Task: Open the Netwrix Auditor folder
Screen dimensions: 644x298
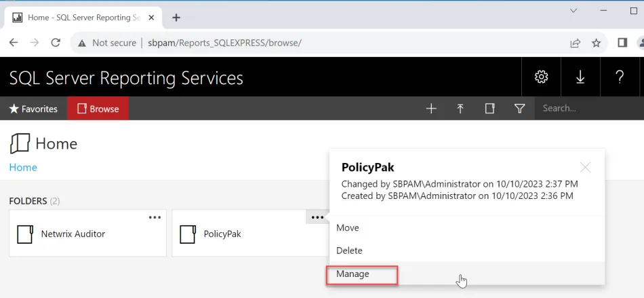Action: coord(73,234)
